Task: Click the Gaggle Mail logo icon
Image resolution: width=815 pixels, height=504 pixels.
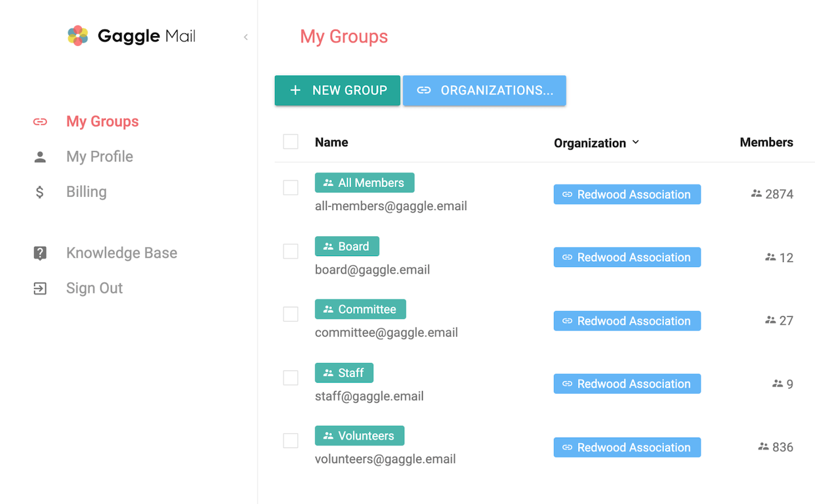Action: pos(78,35)
